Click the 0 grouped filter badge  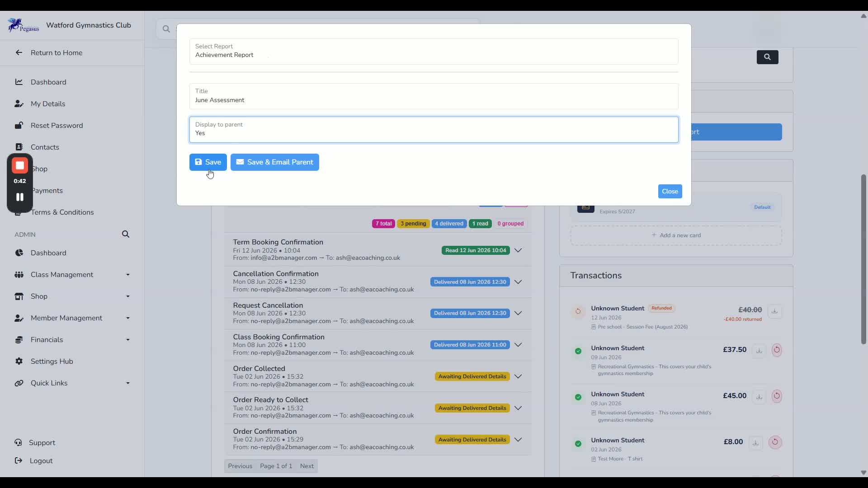click(x=510, y=224)
